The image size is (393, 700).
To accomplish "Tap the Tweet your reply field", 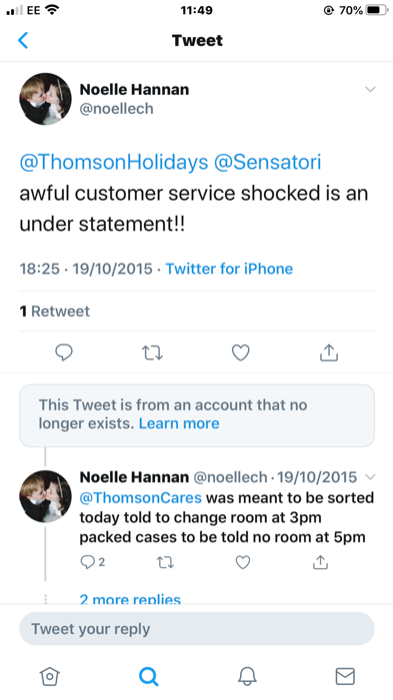I will pyautogui.click(x=196, y=629).
